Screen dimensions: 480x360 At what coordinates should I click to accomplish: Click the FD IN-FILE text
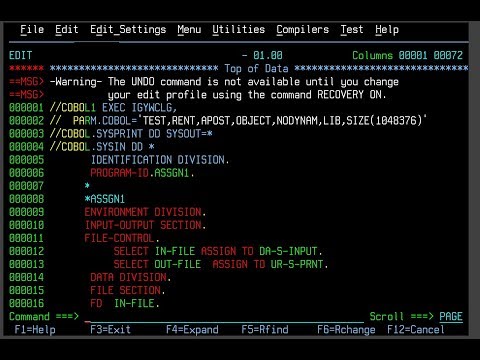(x=125, y=303)
